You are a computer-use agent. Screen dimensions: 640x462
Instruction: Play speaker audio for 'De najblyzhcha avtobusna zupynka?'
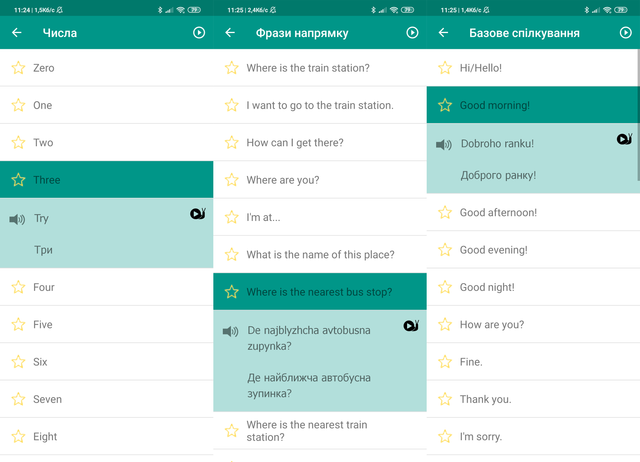(231, 331)
